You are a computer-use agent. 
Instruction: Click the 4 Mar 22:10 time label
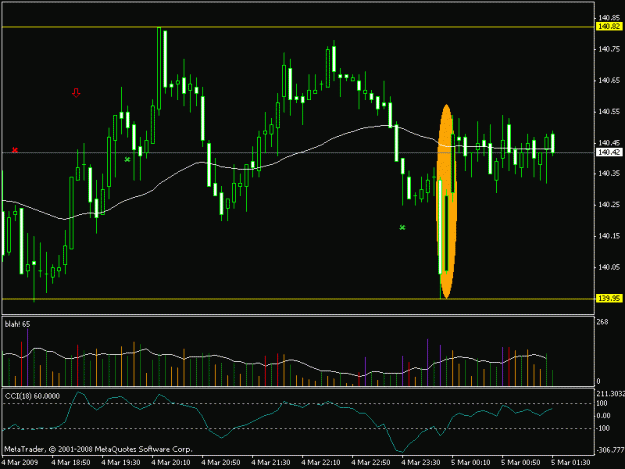click(x=321, y=463)
